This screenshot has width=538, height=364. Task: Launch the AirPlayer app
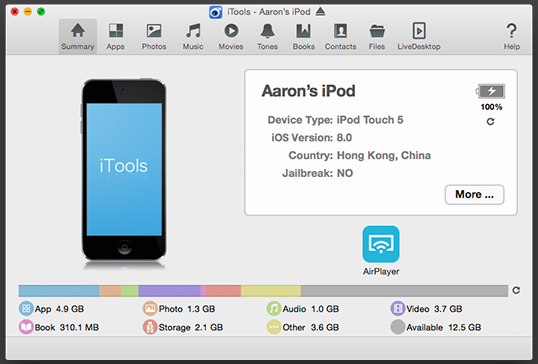tap(381, 244)
